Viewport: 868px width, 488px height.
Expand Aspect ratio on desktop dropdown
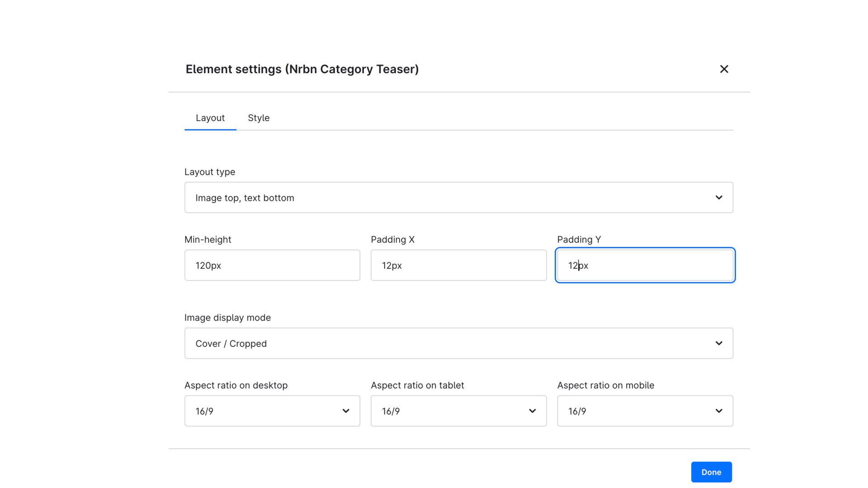pyautogui.click(x=272, y=411)
